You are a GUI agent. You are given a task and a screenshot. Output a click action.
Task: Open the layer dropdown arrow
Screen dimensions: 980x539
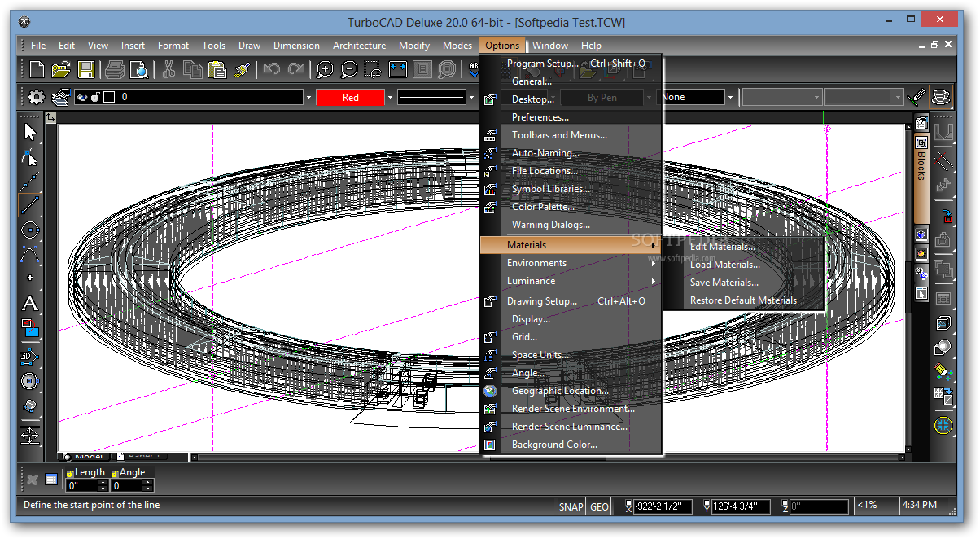(x=308, y=98)
